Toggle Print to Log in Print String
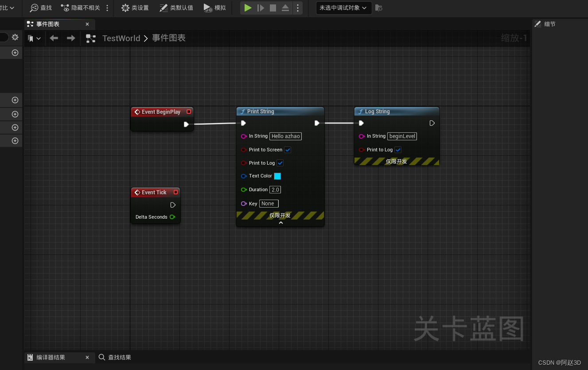The width and height of the screenshot is (588, 370). pos(280,163)
